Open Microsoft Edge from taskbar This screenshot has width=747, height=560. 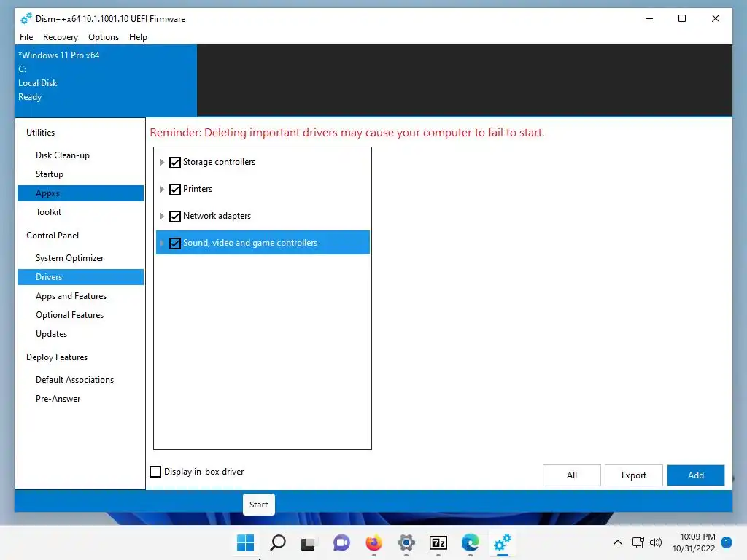point(471,542)
